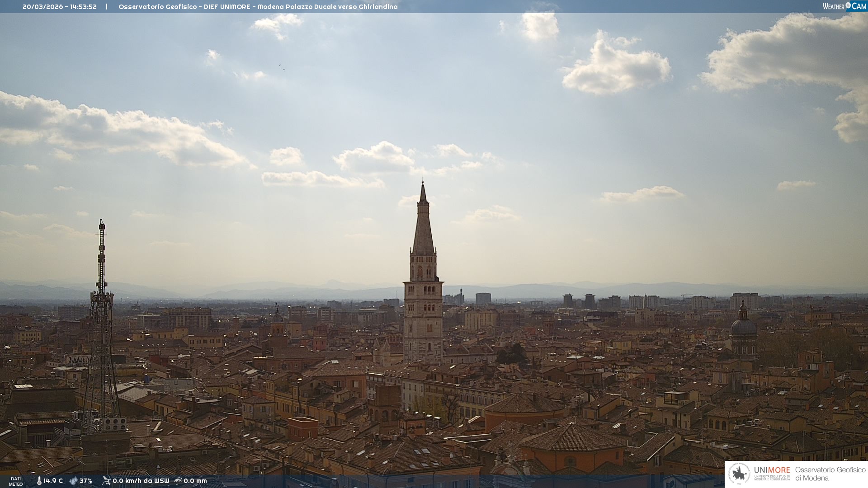Viewport: 868px width, 488px height.
Task: Click the WeatherCam camera lens icon
Action: point(848,5)
